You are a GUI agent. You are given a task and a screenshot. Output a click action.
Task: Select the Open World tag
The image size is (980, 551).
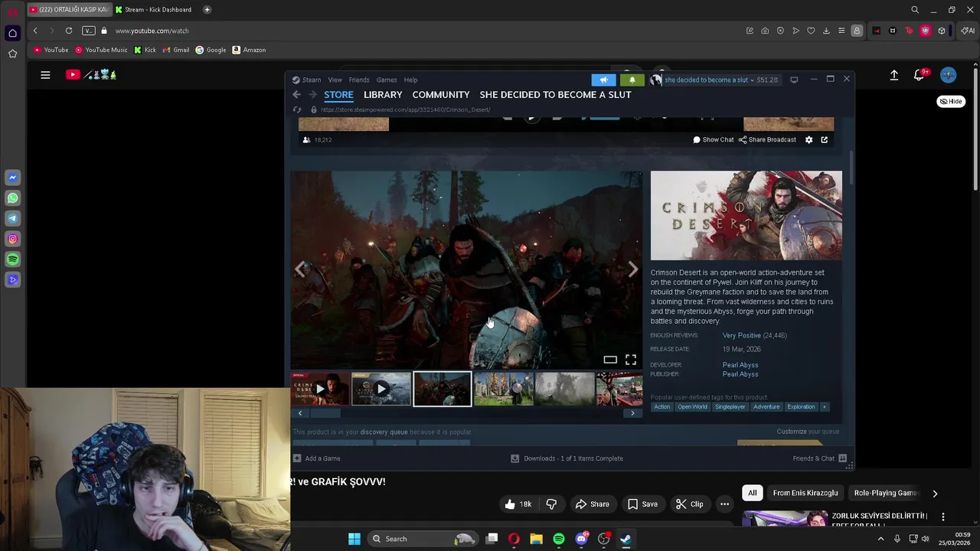pyautogui.click(x=692, y=407)
